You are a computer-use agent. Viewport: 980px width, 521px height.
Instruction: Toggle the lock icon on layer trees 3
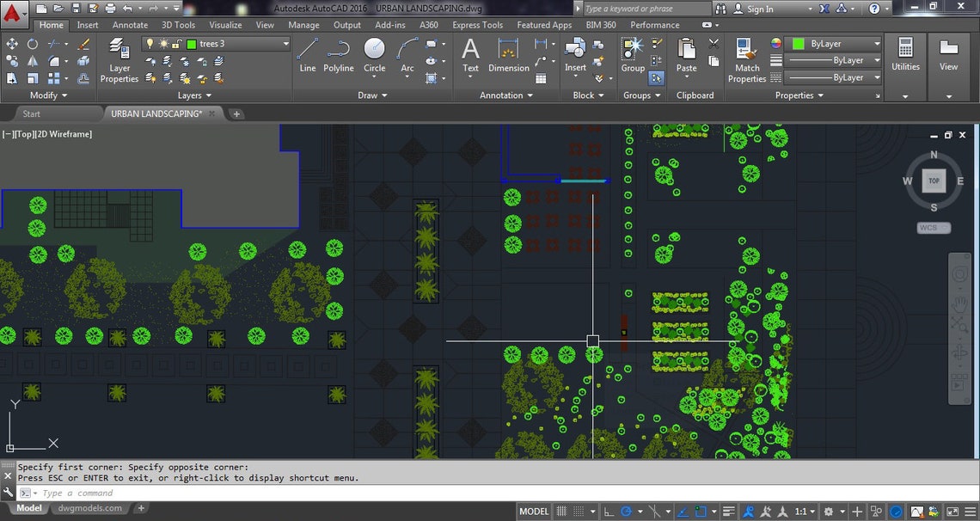[x=176, y=44]
